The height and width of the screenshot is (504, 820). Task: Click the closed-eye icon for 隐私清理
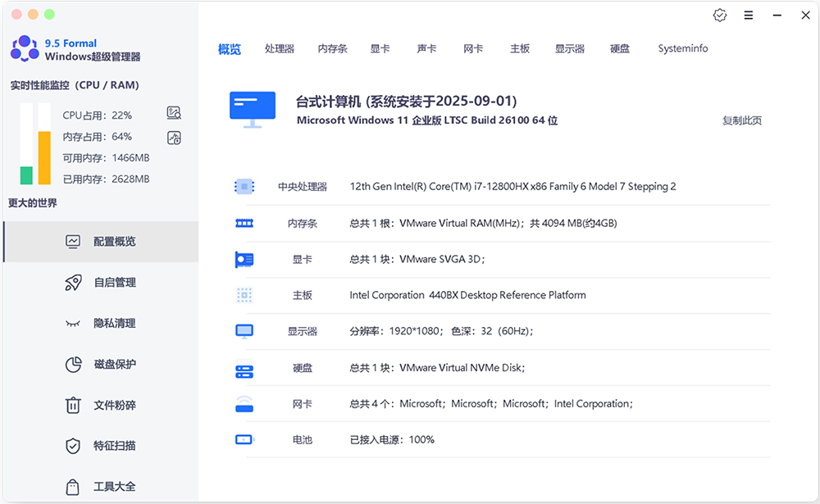[x=73, y=324]
